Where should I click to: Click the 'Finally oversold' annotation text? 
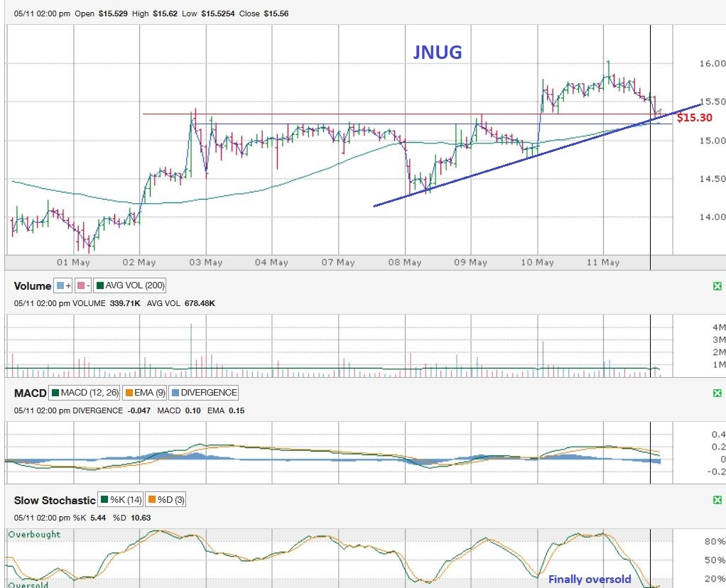pyautogui.click(x=590, y=579)
